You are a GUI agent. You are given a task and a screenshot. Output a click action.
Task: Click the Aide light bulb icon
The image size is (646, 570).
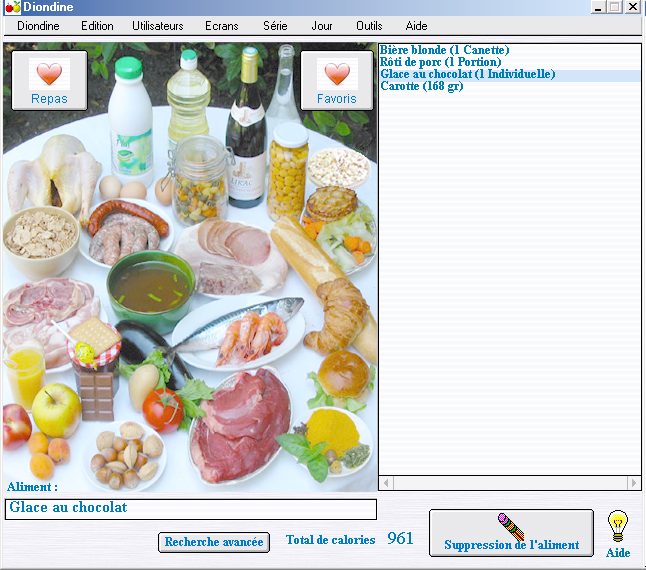(618, 526)
